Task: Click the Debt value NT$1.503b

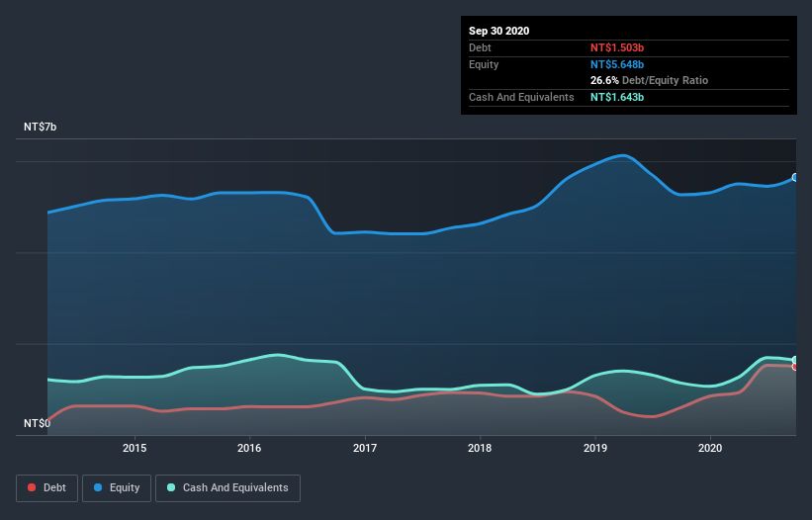Action: 617,47
